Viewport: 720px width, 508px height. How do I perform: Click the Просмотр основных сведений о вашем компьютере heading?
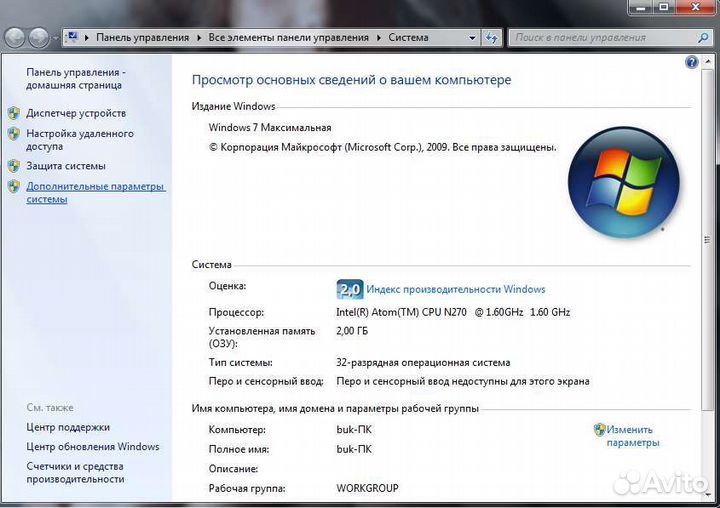(351, 80)
